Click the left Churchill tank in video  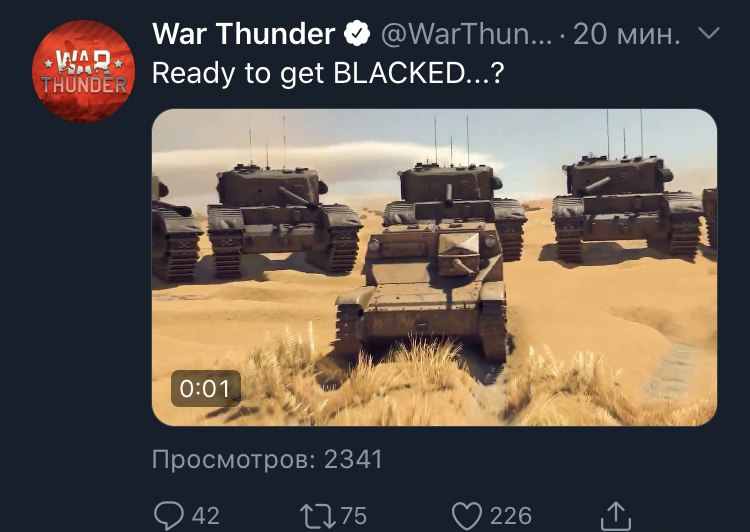tap(283, 220)
